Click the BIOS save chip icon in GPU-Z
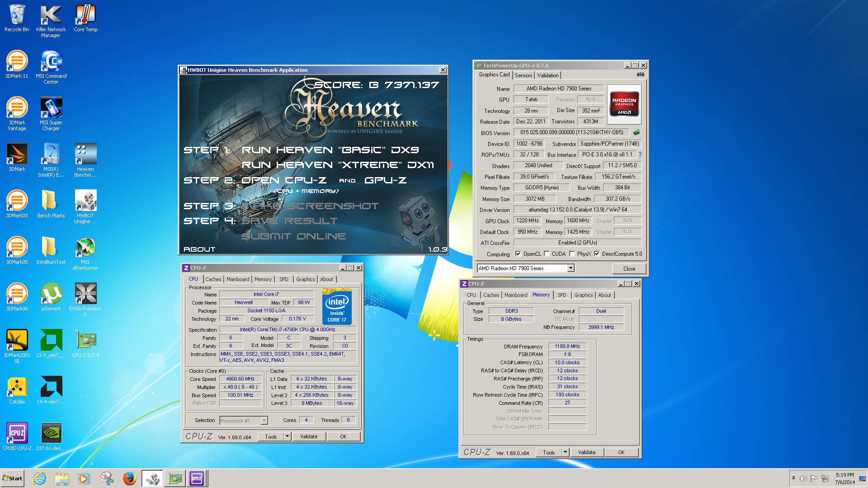This screenshot has width=868, height=488. (637, 132)
